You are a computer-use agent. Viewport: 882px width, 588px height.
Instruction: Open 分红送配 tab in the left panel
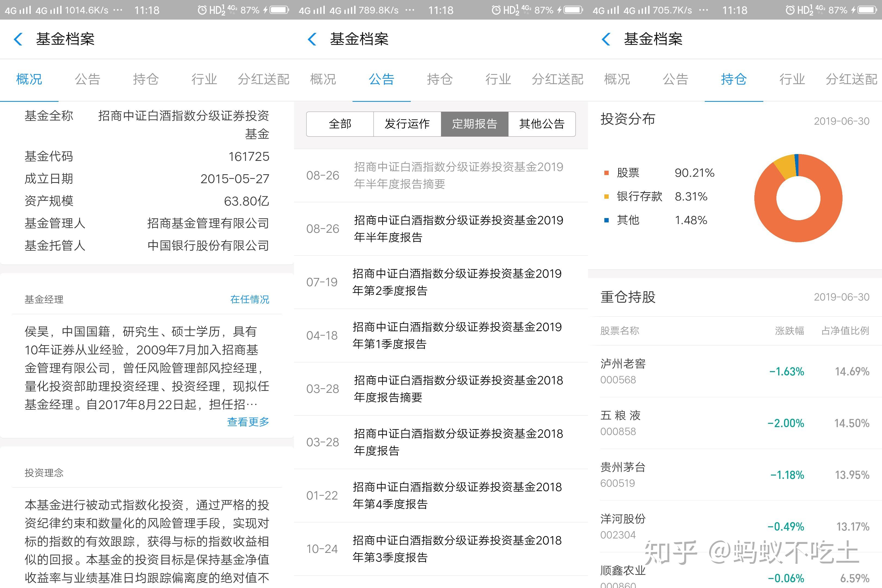coord(264,79)
